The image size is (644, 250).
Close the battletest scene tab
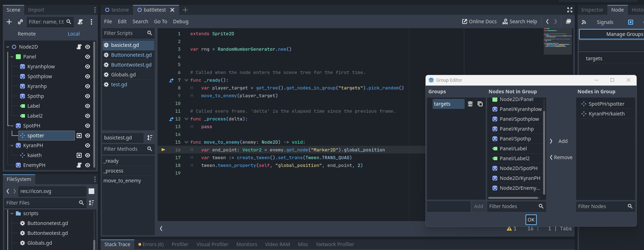172,10
